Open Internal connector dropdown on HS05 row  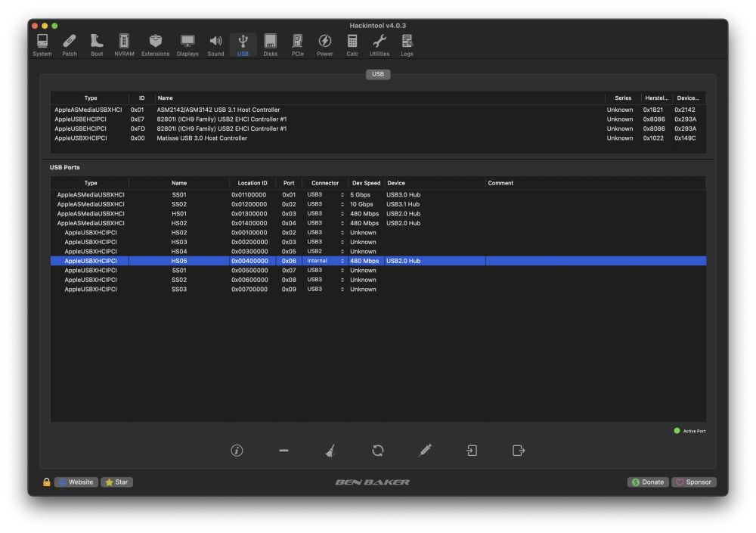pos(325,261)
